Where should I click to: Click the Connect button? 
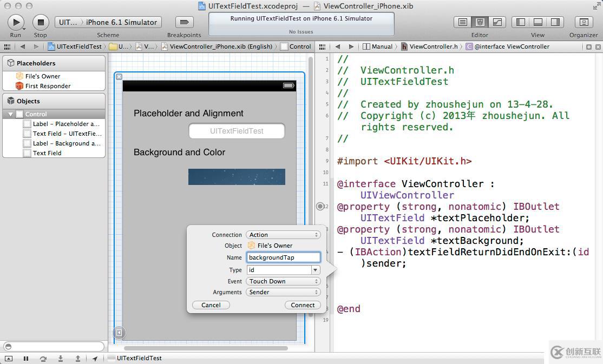click(302, 305)
